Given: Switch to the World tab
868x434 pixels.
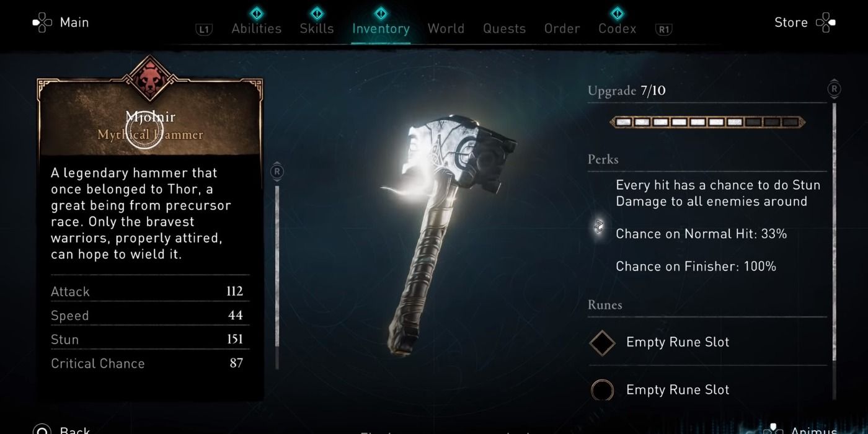Looking at the screenshot, I should (446, 29).
